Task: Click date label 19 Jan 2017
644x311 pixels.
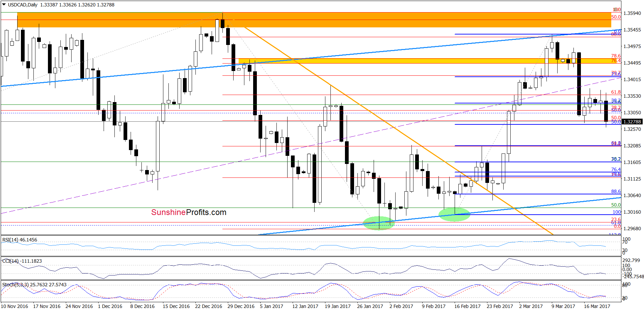Action: click(x=338, y=306)
